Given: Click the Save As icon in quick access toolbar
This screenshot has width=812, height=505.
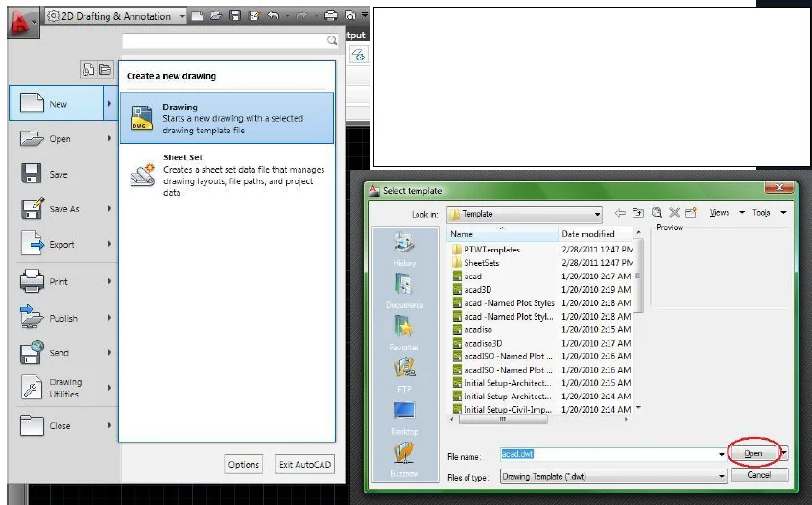Looking at the screenshot, I should click(254, 15).
